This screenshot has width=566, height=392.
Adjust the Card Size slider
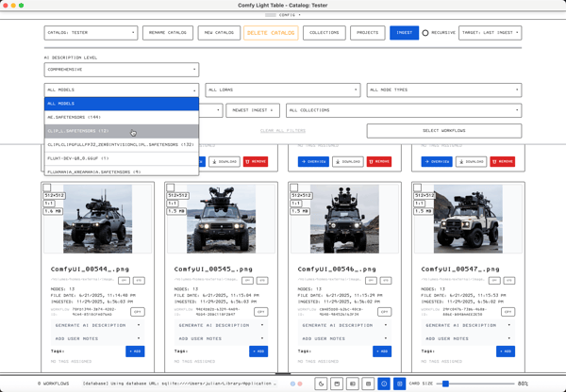475,384
